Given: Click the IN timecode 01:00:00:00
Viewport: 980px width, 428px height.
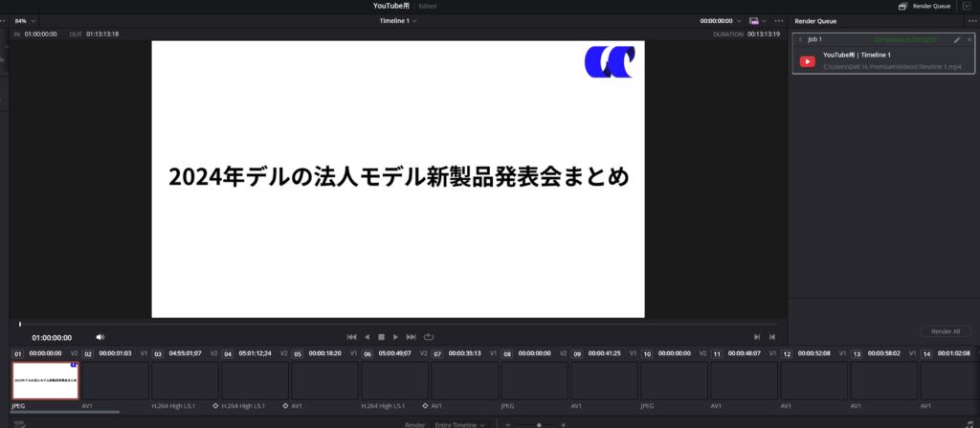Looking at the screenshot, I should (x=40, y=34).
